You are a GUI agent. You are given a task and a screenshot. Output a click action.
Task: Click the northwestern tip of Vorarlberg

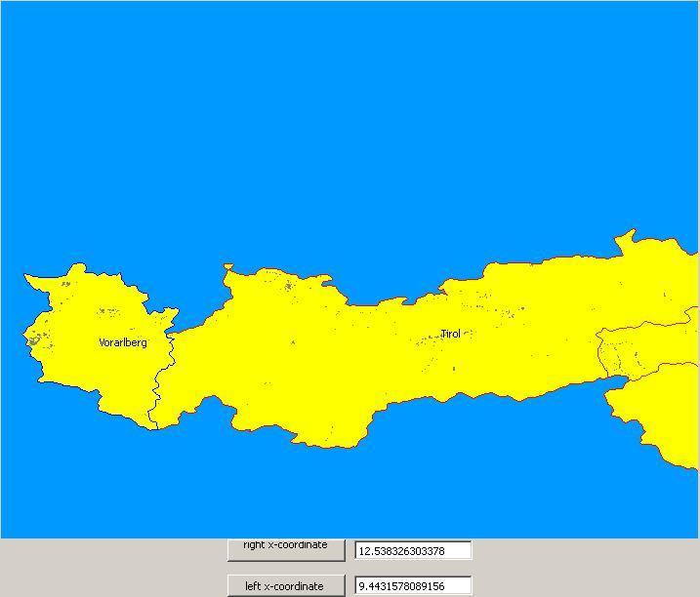[x=29, y=280]
